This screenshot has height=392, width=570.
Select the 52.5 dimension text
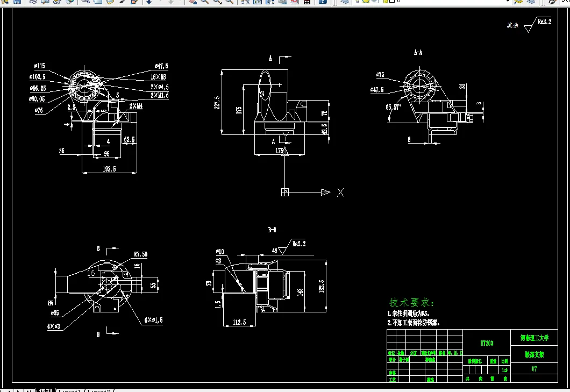pos(129,139)
